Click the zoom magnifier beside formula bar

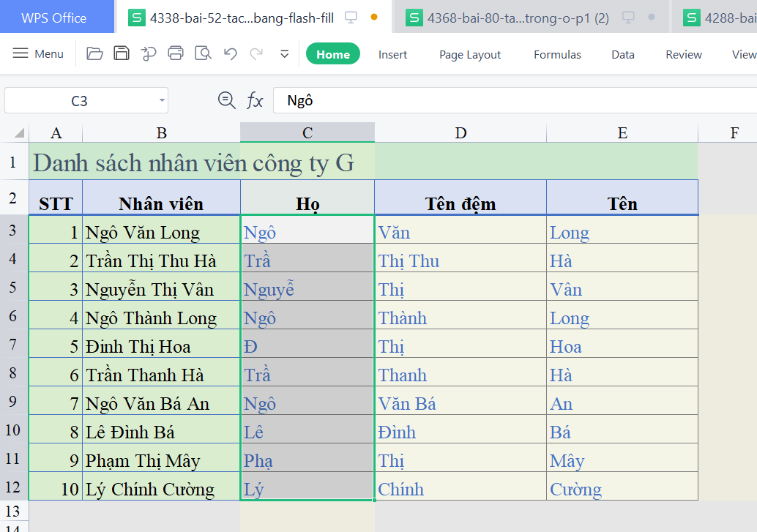(x=227, y=100)
